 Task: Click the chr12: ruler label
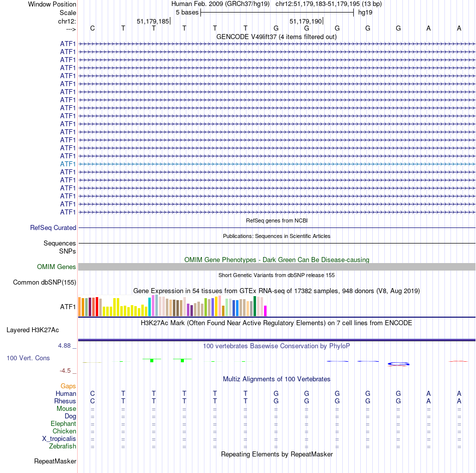67,21
